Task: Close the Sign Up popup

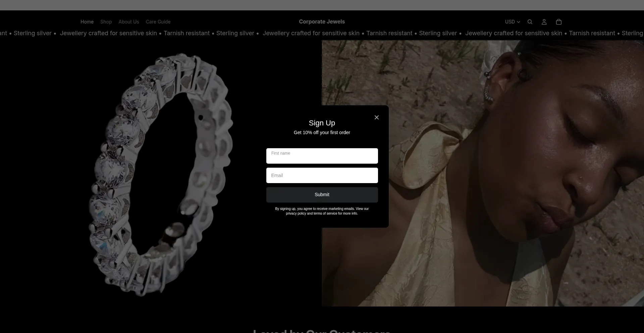Action: (x=377, y=117)
